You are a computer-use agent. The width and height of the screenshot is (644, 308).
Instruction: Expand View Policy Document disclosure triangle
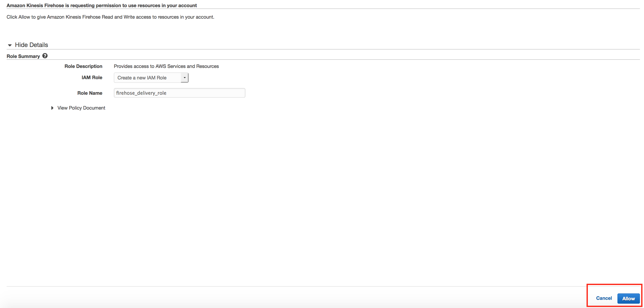[52, 108]
